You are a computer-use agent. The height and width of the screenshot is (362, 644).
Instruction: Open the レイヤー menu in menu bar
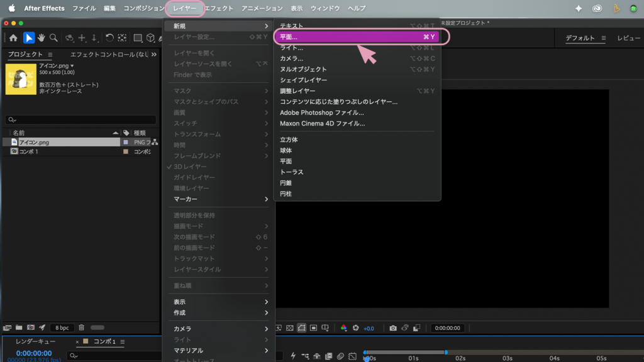click(184, 8)
